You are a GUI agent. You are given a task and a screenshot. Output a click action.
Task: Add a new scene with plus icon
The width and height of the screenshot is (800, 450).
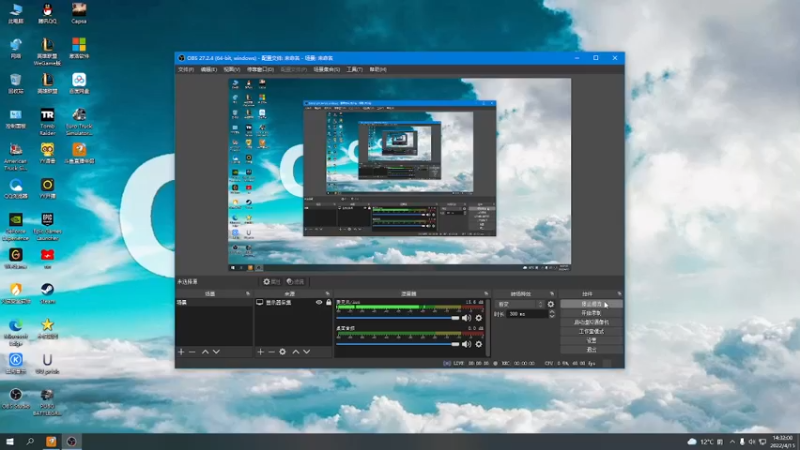click(181, 352)
